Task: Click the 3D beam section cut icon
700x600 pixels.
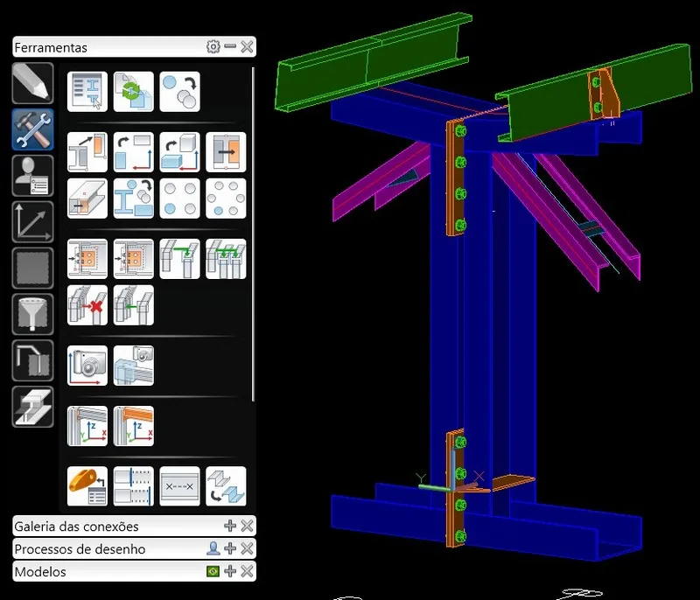Action: (87, 199)
